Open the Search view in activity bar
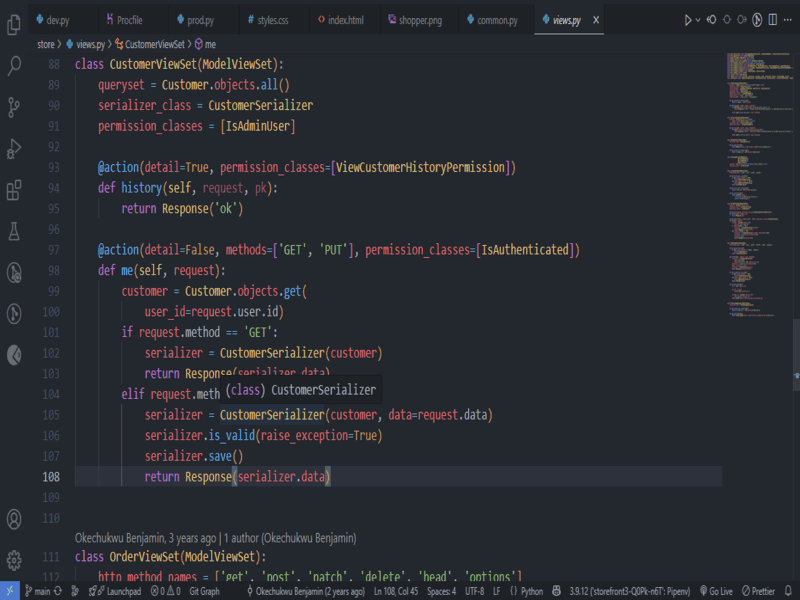The height and width of the screenshot is (600, 800). pyautogui.click(x=15, y=66)
